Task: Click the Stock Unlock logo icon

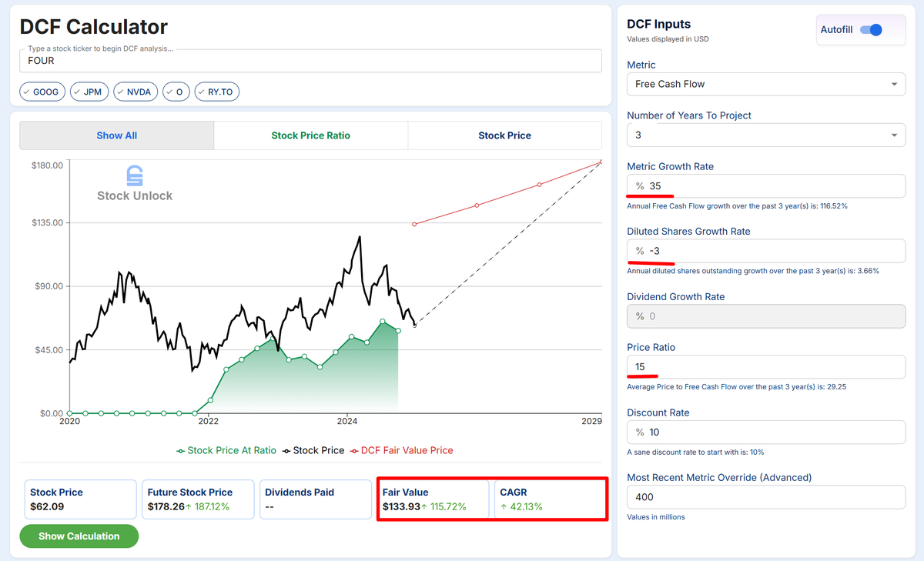Action: point(135,175)
